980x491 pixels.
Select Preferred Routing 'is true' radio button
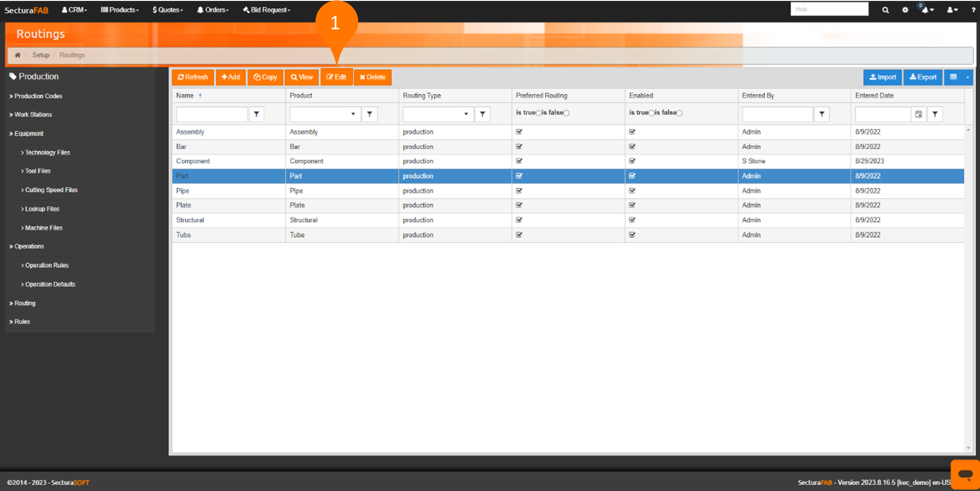(x=538, y=113)
